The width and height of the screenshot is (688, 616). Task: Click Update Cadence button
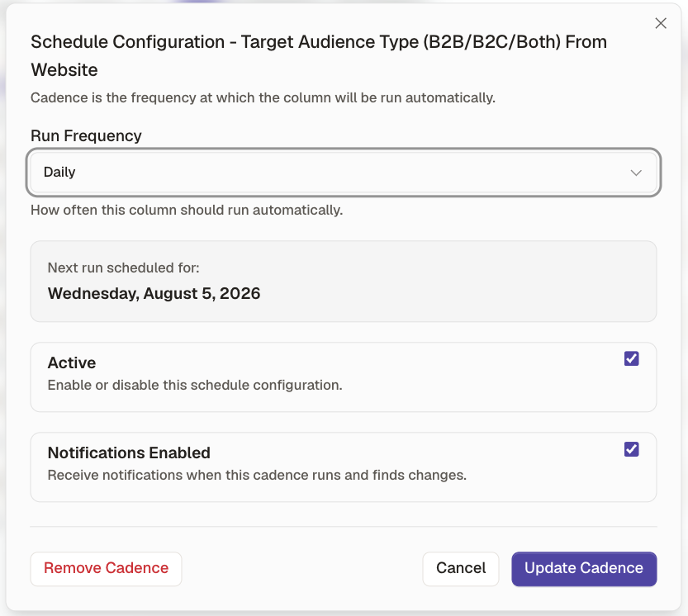[x=584, y=569]
